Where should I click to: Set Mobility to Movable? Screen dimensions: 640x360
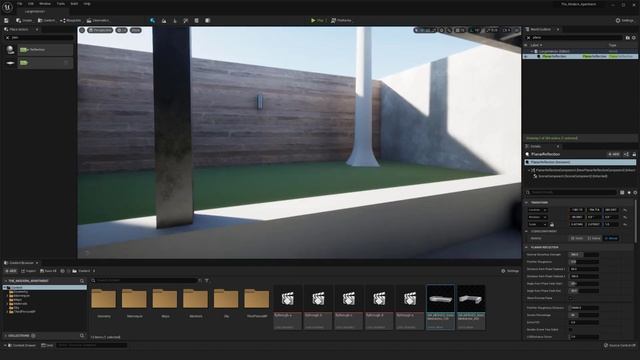[611, 238]
